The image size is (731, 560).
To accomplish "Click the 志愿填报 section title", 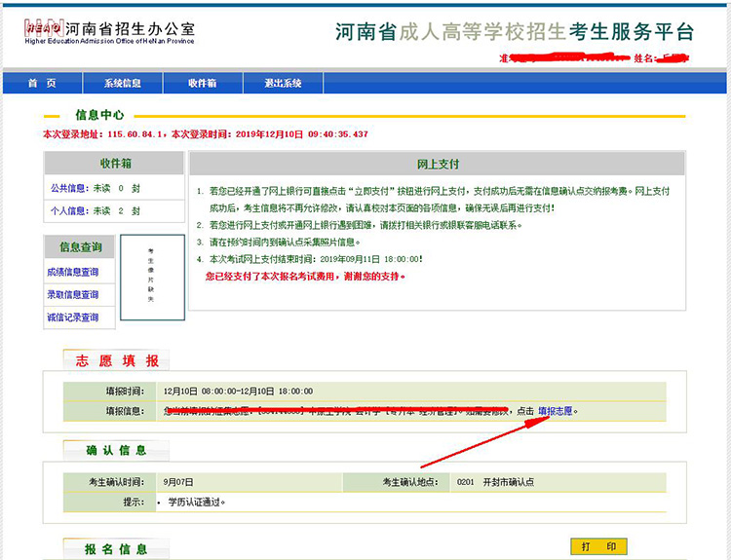I will 117,361.
